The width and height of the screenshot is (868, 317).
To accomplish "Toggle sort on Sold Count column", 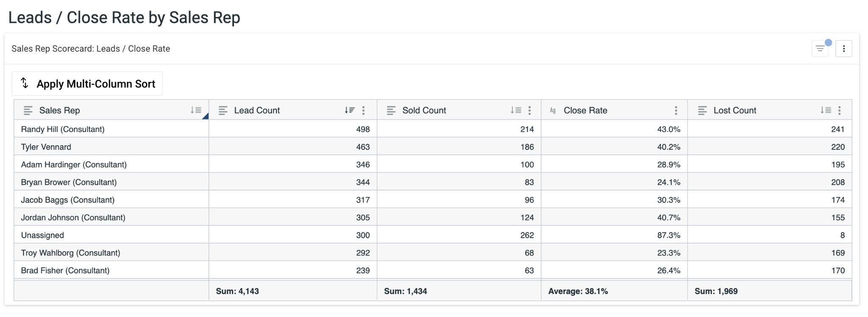I will click(516, 110).
